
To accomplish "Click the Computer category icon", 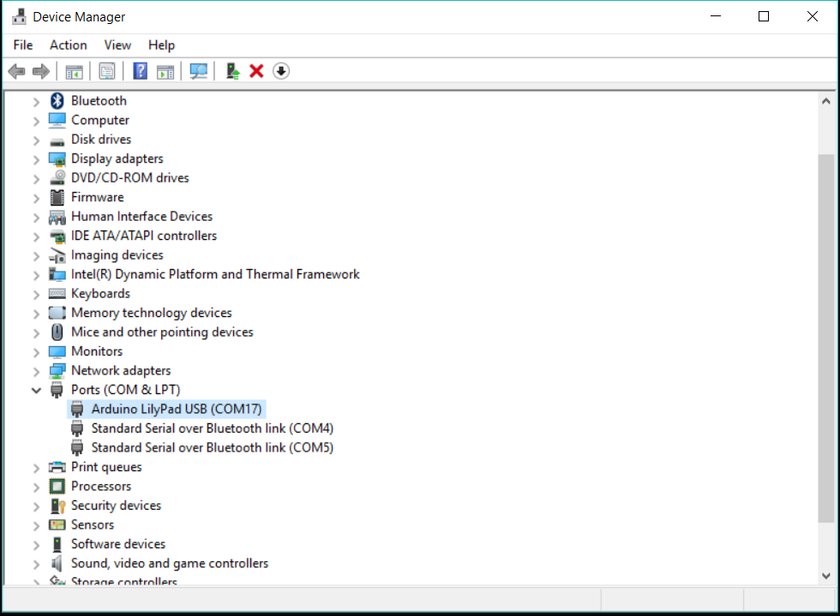I will click(x=57, y=120).
